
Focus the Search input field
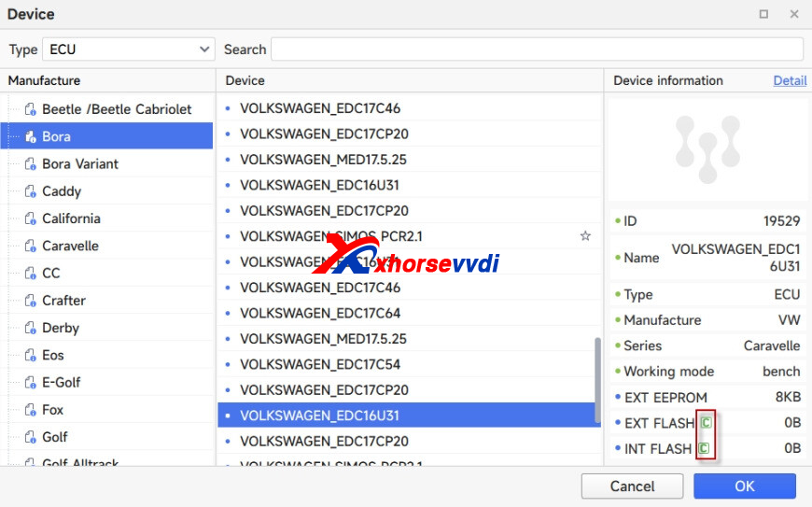tap(537, 49)
